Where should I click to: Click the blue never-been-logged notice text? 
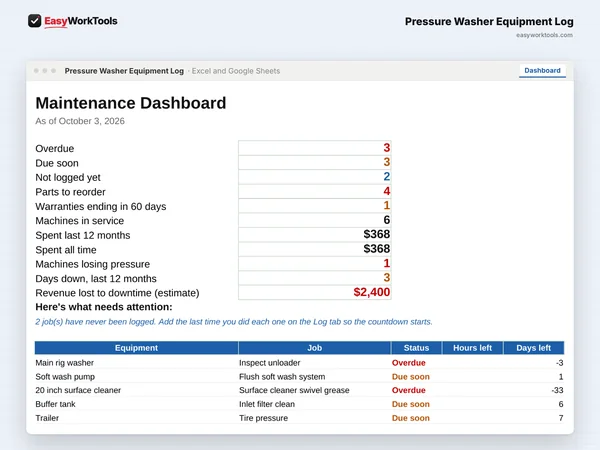coord(234,322)
